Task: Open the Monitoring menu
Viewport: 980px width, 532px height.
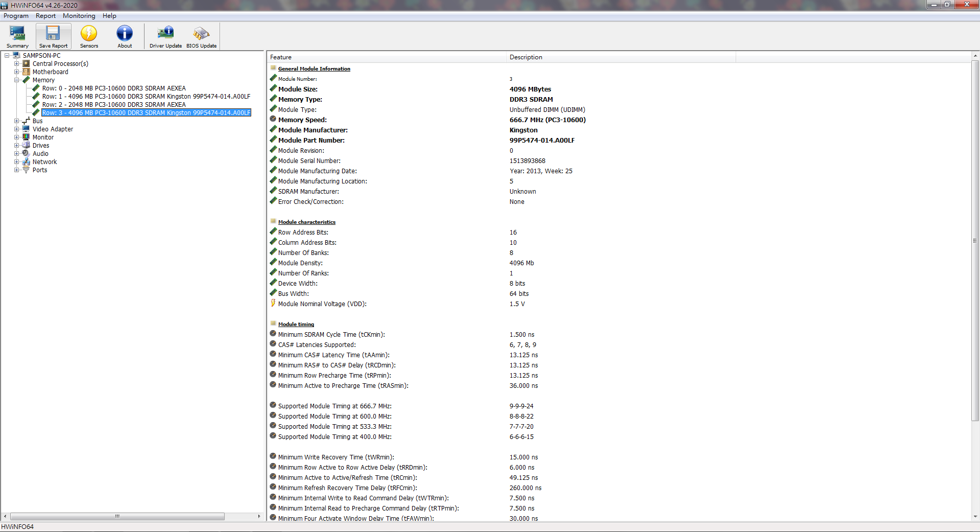Action: coord(79,16)
